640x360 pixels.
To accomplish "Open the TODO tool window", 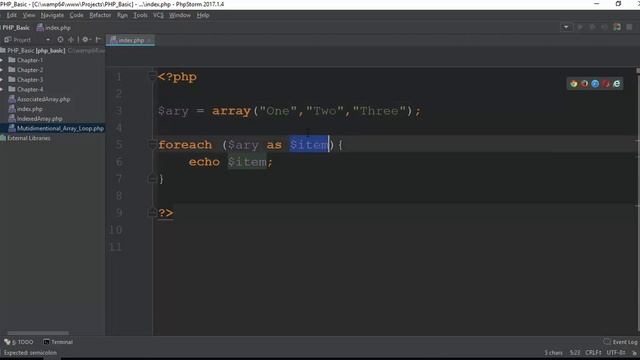I will (x=19, y=342).
